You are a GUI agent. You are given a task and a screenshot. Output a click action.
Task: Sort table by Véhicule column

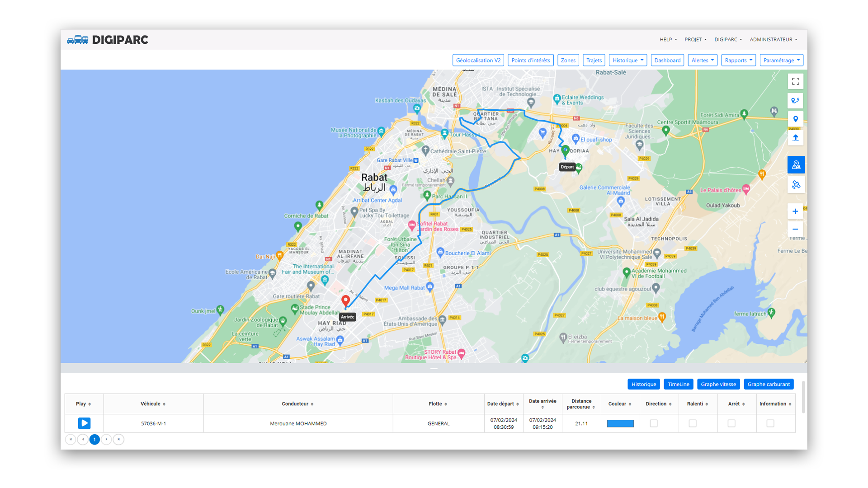pos(153,404)
